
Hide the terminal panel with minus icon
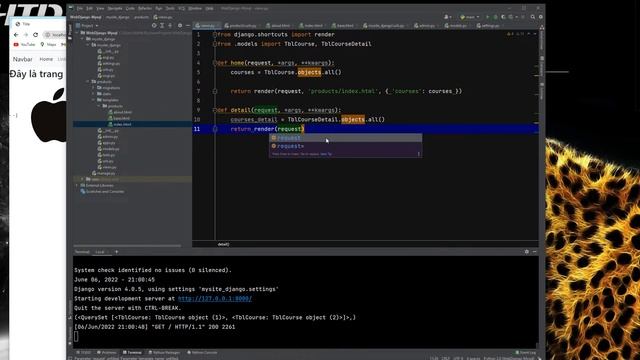point(534,252)
